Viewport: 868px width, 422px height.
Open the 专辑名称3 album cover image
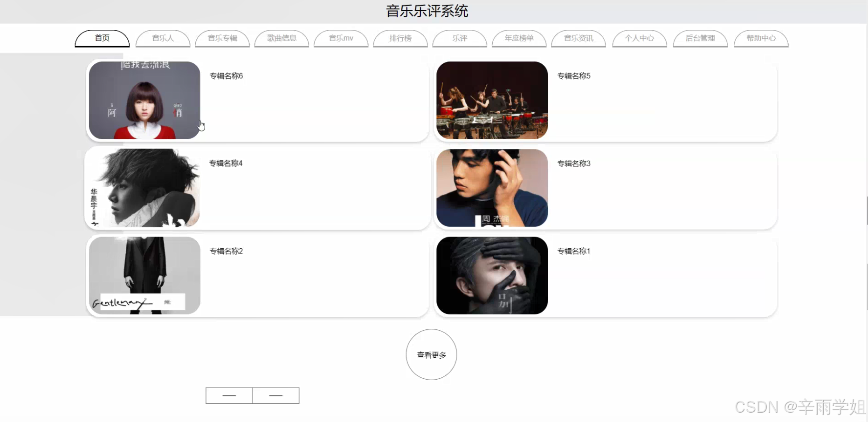(x=492, y=188)
